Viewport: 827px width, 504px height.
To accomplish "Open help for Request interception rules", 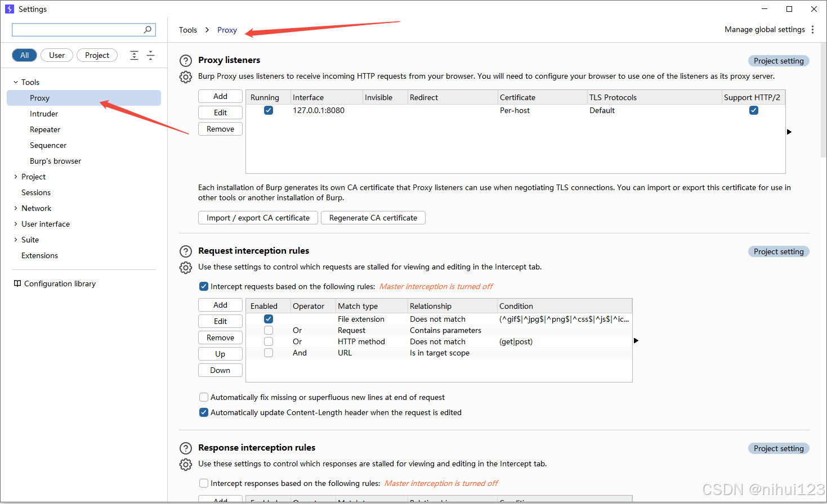I will [x=186, y=251].
